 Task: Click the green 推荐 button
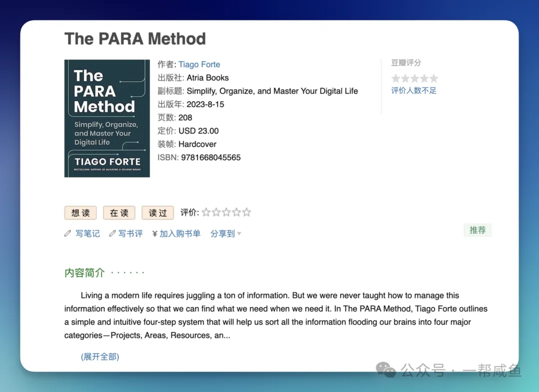point(478,230)
